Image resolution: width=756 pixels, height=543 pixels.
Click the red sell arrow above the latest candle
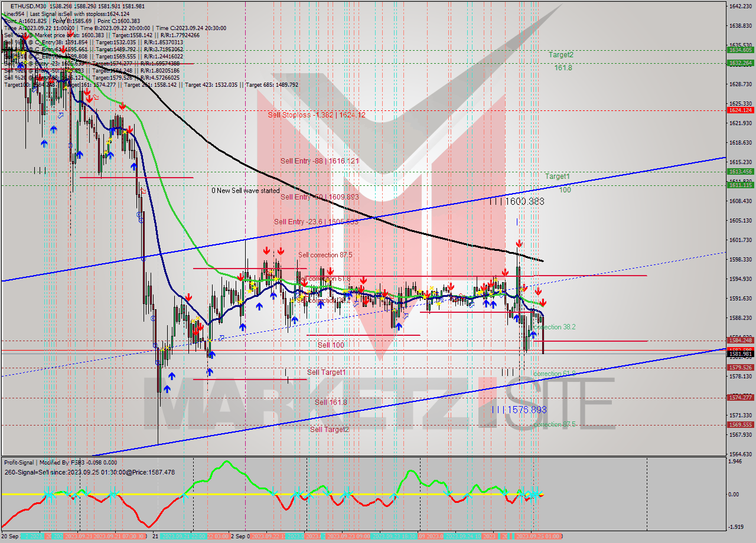click(x=542, y=302)
